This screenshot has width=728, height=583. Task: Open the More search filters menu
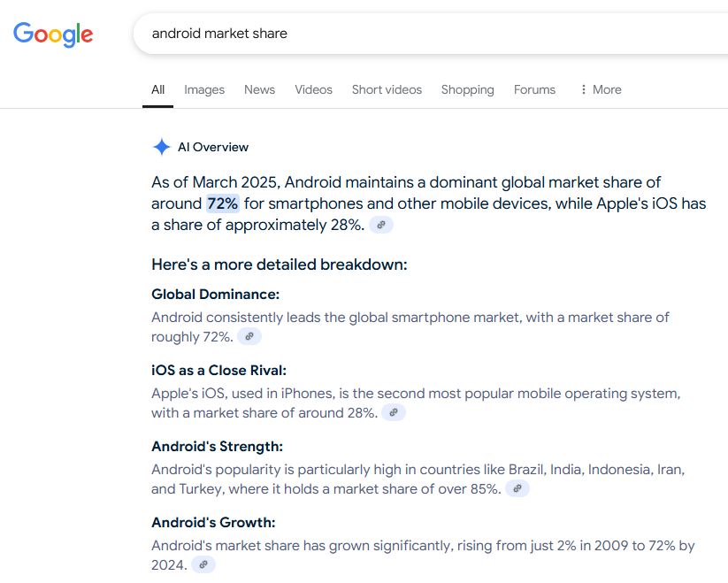[x=601, y=89]
